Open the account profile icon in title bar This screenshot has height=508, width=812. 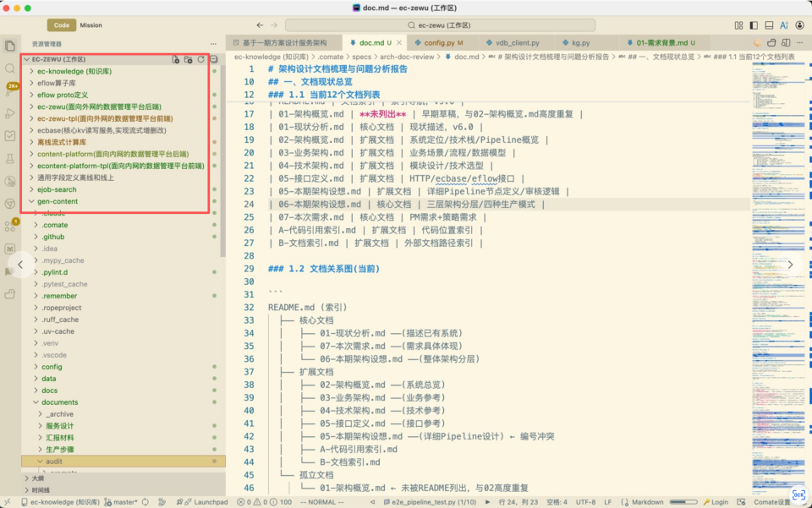tap(799, 25)
